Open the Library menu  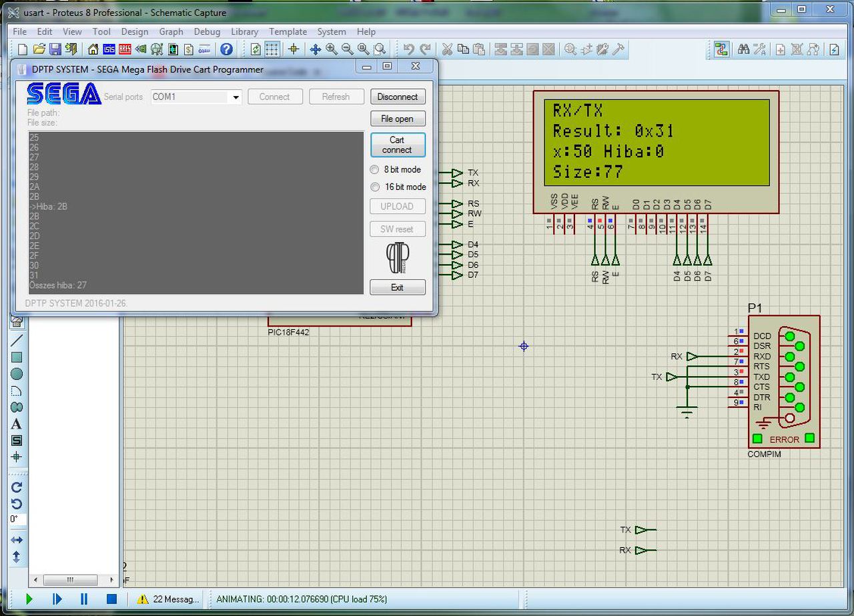point(244,31)
